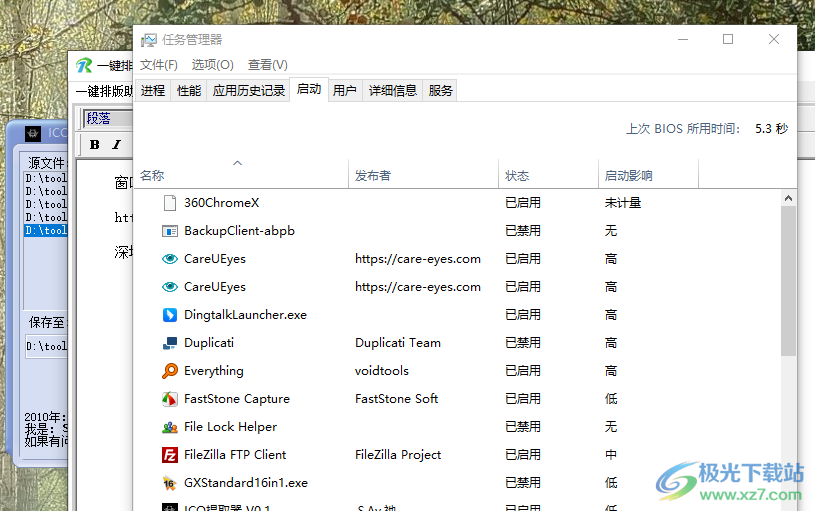
Task: Click publisher FastStone Soft
Action: click(x=396, y=399)
